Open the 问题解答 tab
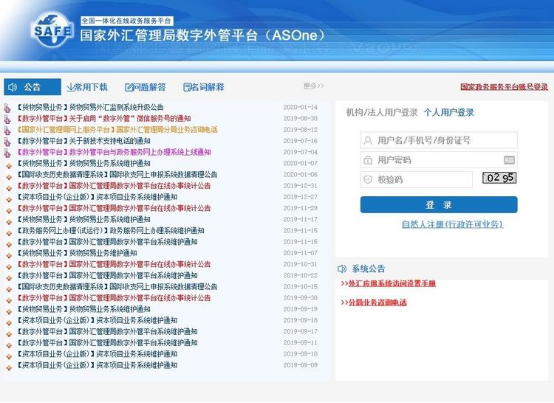 [x=145, y=87]
